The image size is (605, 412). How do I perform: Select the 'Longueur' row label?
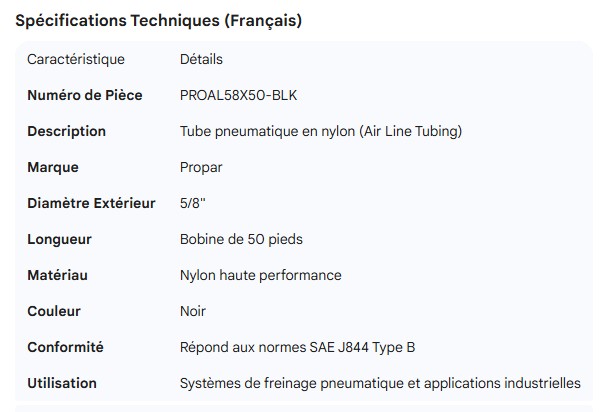(60, 239)
